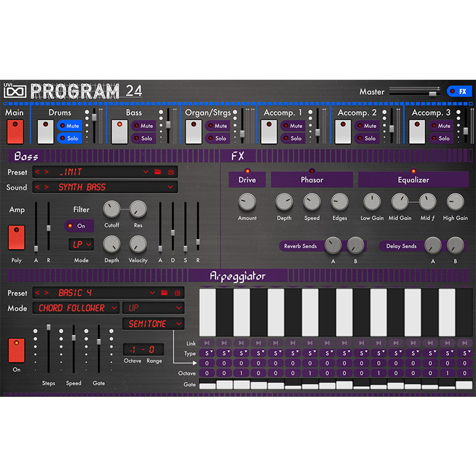Open Arpeggiator preset folder icon

(x=164, y=293)
